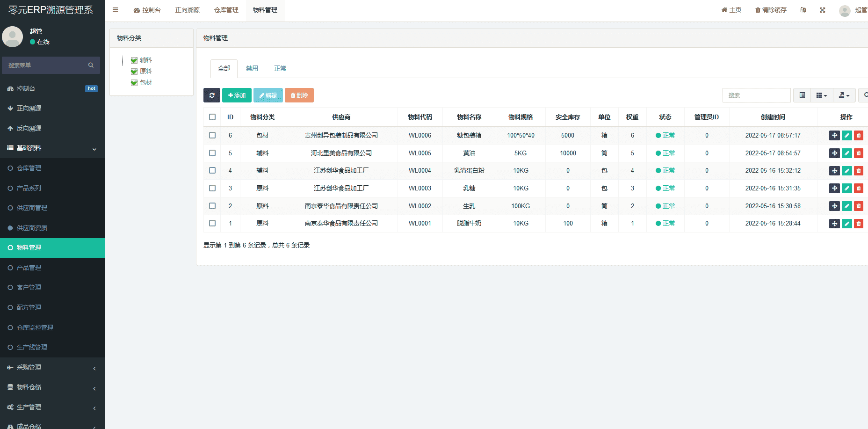Click the green edit icon for 黄油 row
The image size is (868, 429).
846,153
